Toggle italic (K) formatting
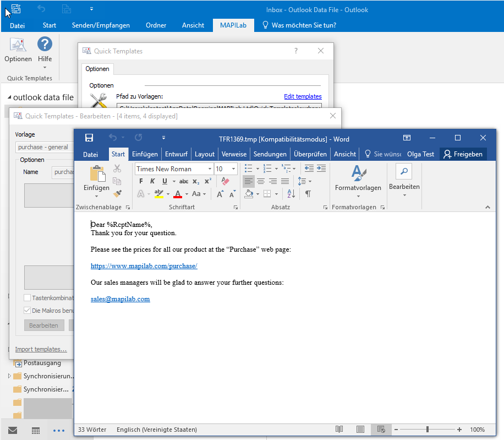The image size is (504, 440). coord(152,181)
